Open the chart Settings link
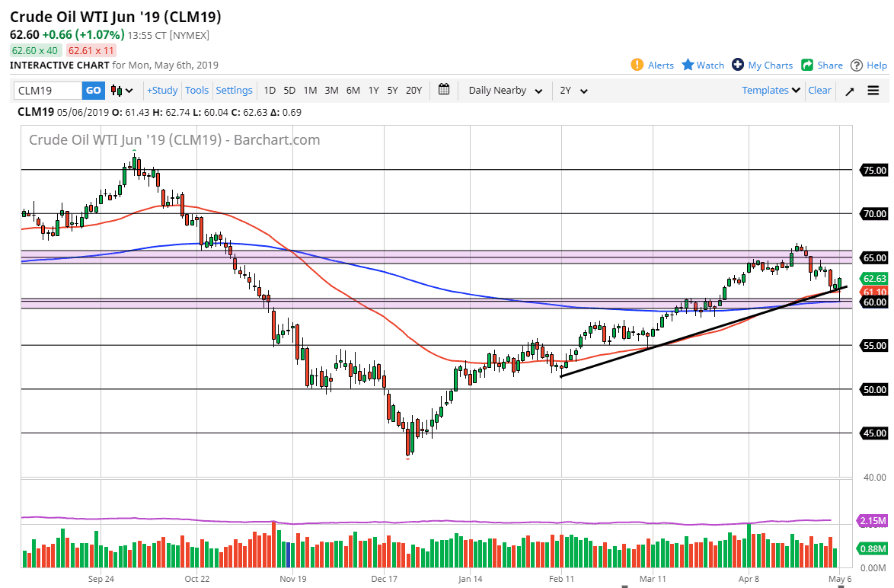 click(x=234, y=90)
